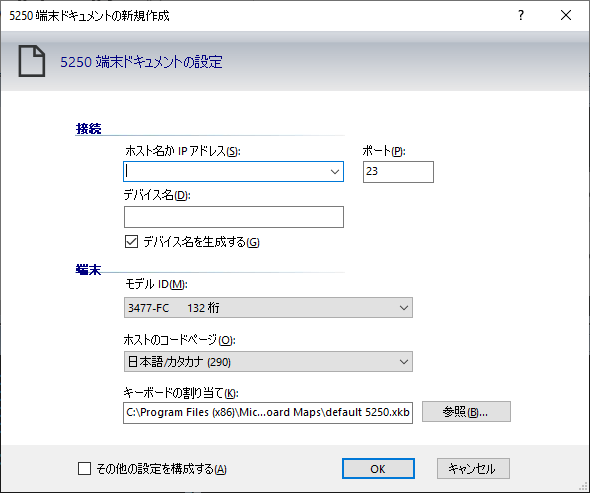Image resolution: width=590 pixels, height=493 pixels.
Task: Click the 端末 section heading
Action: 88,269
